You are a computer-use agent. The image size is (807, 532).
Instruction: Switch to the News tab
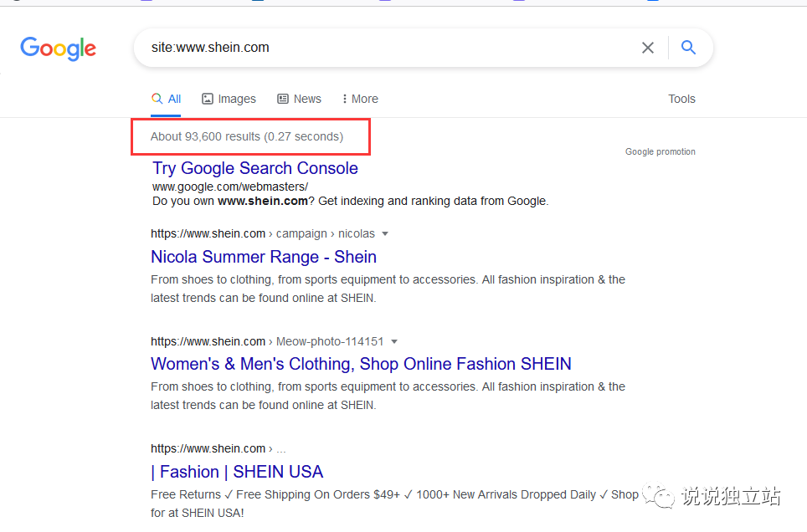pyautogui.click(x=307, y=99)
